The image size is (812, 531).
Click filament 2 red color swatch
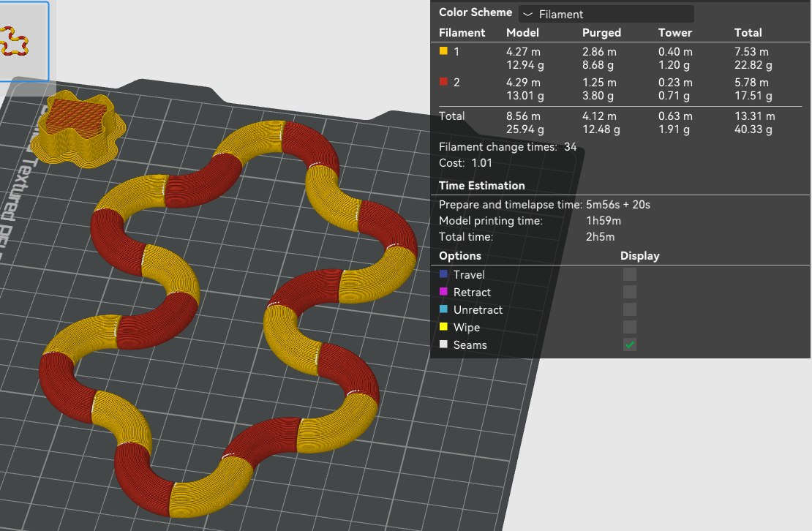[x=443, y=81]
